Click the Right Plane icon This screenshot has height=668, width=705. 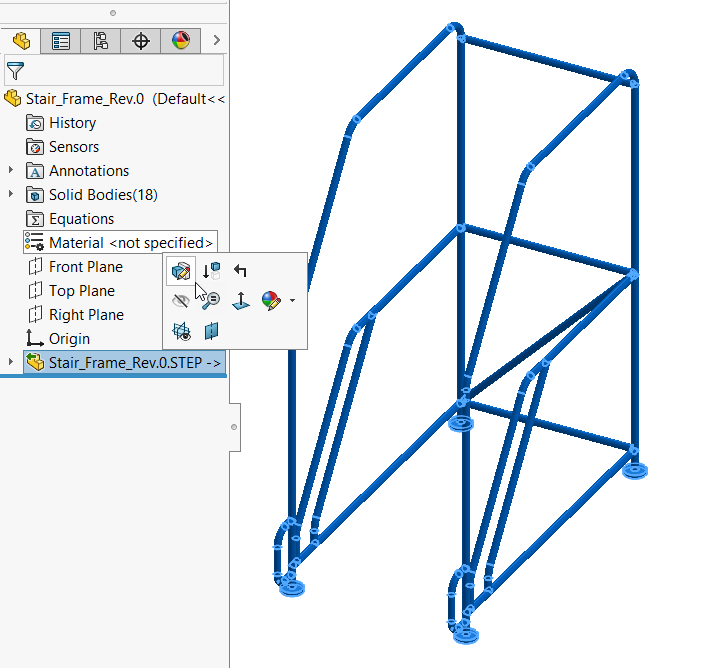point(35,315)
